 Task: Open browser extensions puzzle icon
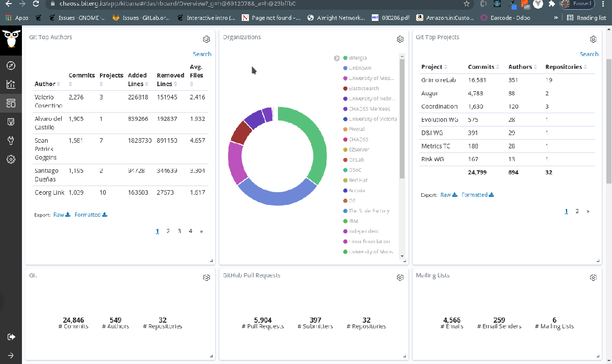tap(552, 4)
